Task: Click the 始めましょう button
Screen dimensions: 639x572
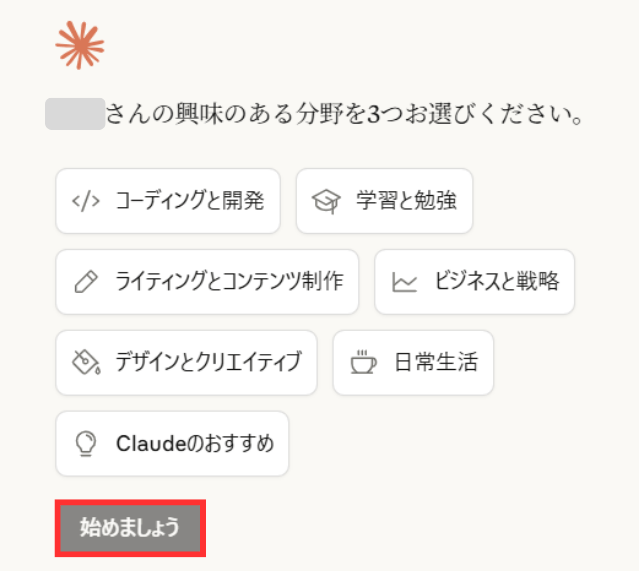Action: click(x=130, y=528)
